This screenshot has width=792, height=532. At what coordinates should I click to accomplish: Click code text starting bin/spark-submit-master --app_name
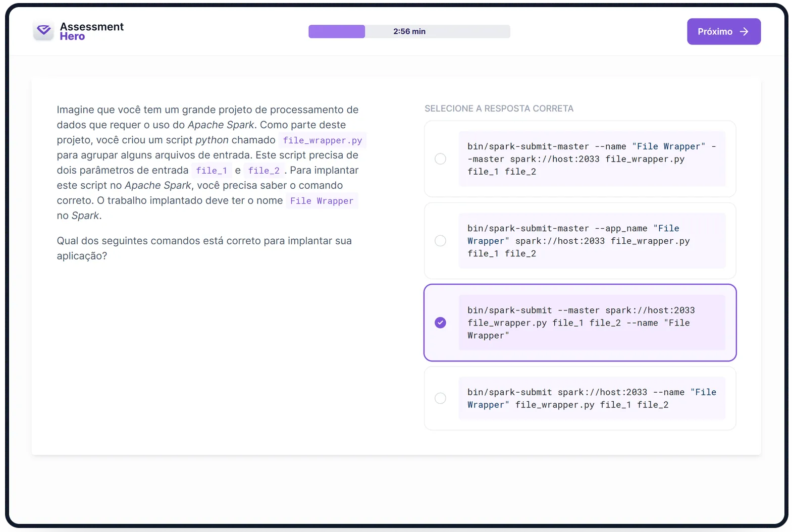(x=578, y=241)
